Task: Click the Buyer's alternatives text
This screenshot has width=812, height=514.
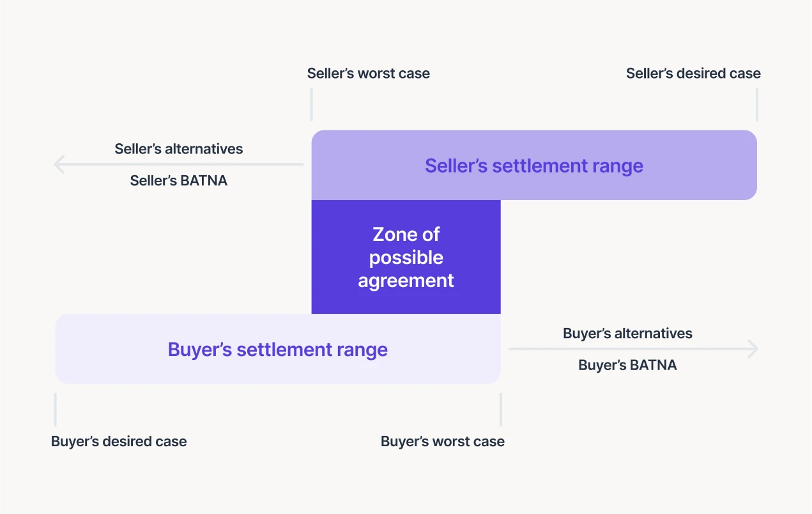Action: pyautogui.click(x=627, y=333)
